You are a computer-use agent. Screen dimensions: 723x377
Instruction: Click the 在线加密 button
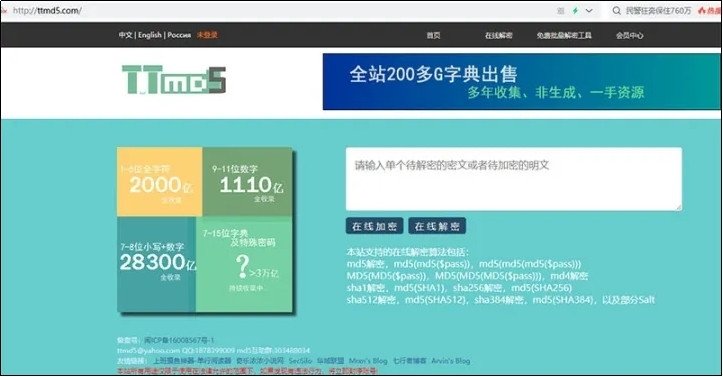pos(374,226)
